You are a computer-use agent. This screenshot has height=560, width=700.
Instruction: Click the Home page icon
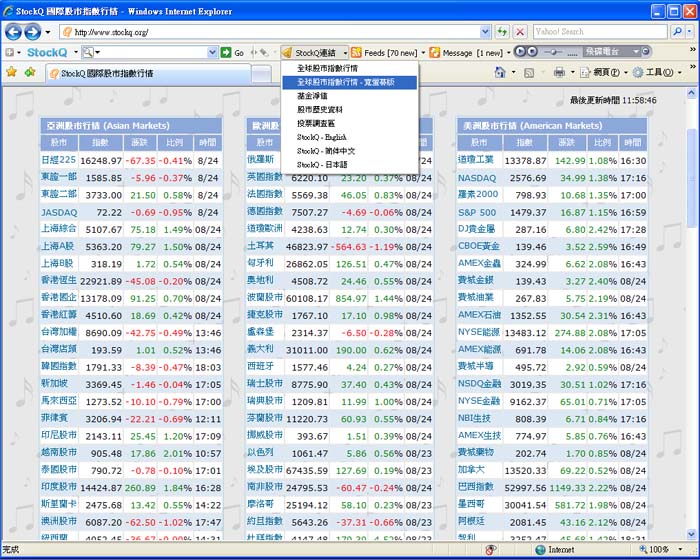pos(500,72)
